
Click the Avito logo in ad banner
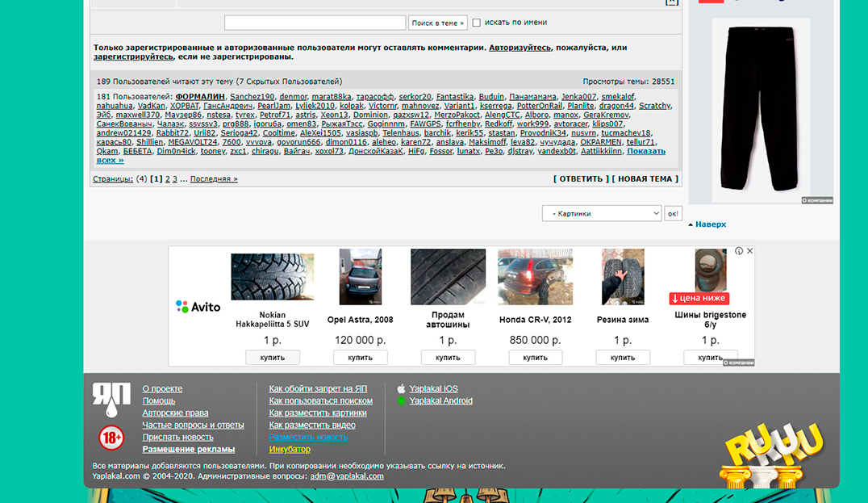point(198,307)
